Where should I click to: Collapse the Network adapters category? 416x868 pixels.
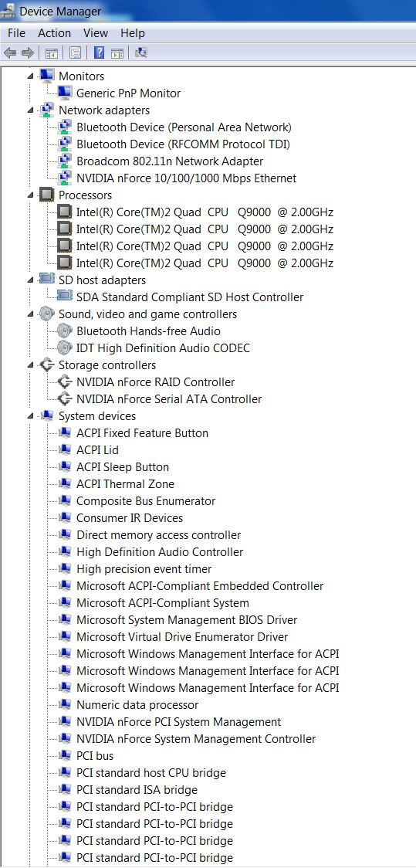click(x=31, y=110)
